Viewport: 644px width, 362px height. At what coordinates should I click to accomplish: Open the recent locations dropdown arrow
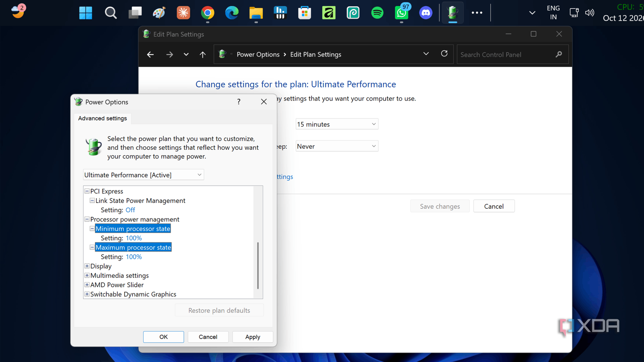tap(186, 55)
